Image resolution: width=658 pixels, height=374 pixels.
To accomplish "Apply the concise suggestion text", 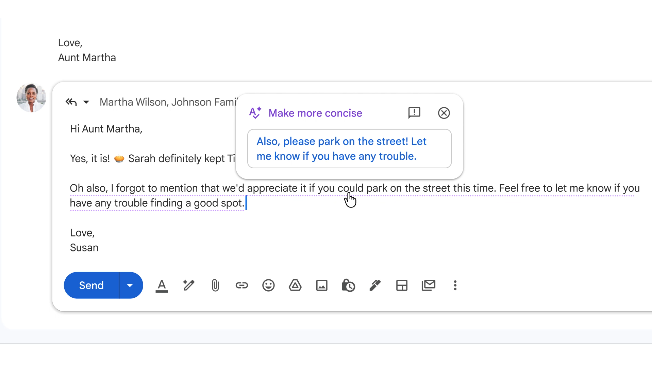I will click(x=349, y=149).
